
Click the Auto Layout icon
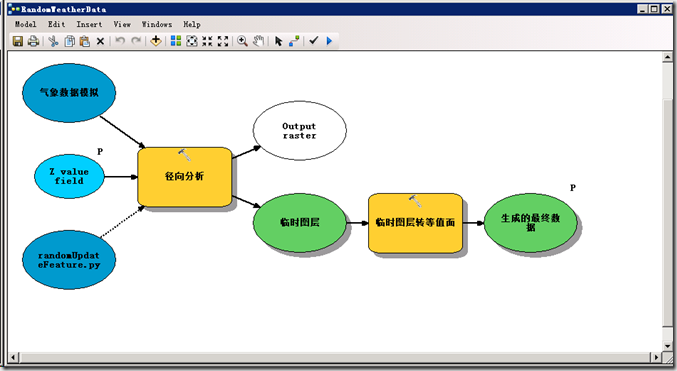[x=176, y=41]
